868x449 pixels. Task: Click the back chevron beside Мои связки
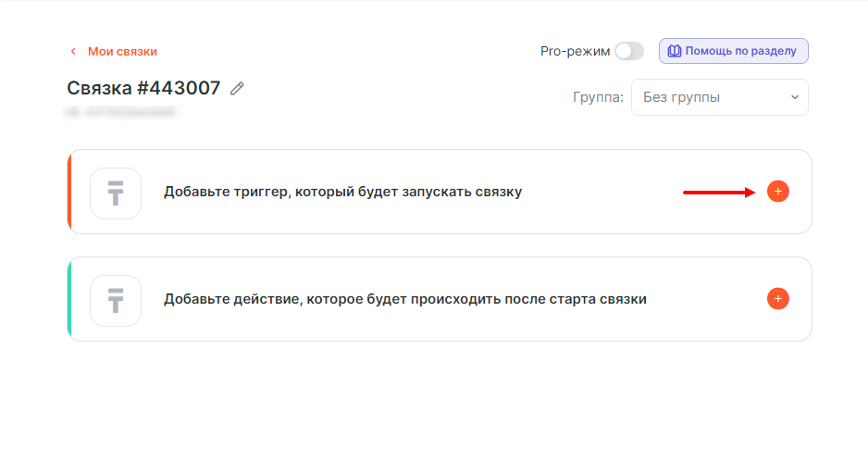pyautogui.click(x=73, y=52)
